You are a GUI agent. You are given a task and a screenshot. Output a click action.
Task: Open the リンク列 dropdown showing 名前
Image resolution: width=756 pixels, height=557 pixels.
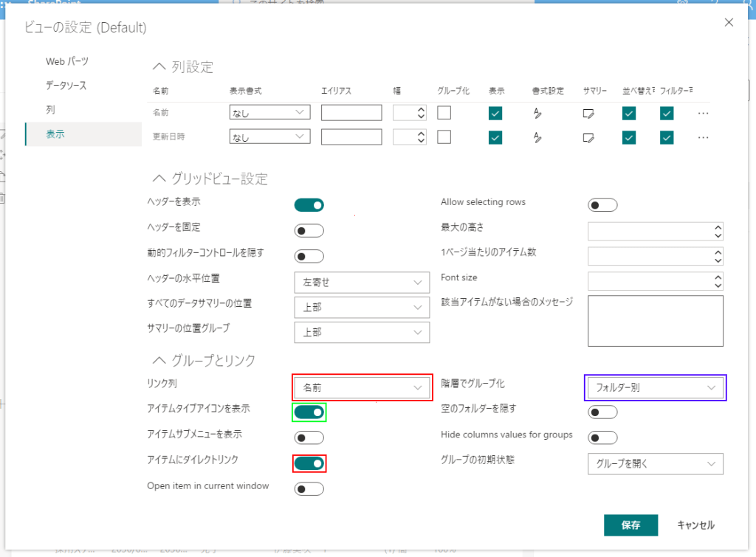click(362, 387)
